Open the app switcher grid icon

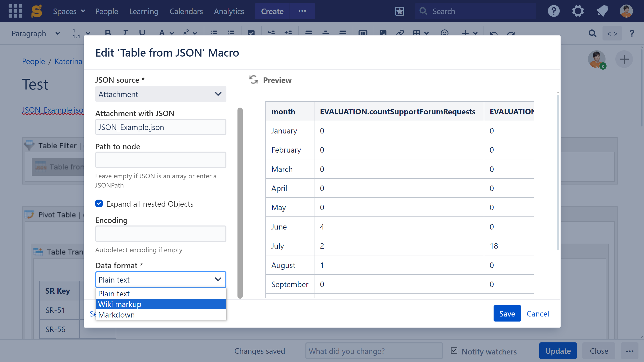[15, 11]
